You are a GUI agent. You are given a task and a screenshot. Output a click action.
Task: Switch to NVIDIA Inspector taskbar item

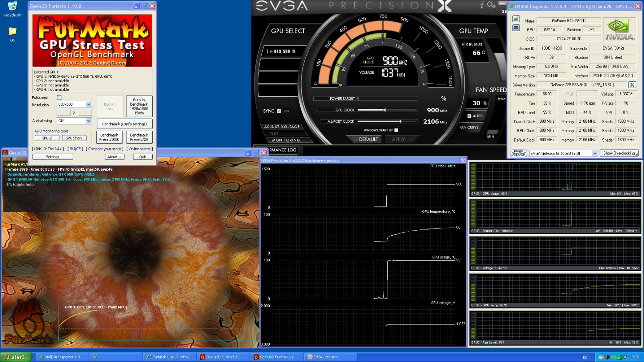coord(62,357)
